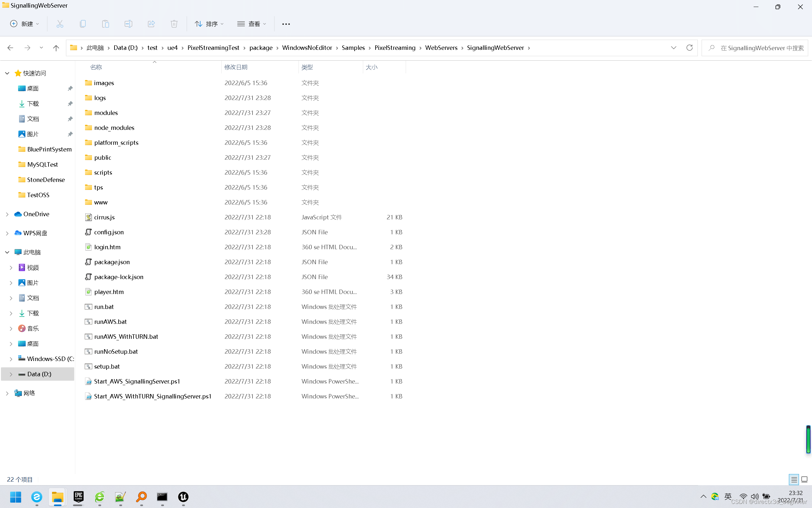This screenshot has height=508, width=812.
Task: Refresh the current folder view
Action: [x=690, y=48]
